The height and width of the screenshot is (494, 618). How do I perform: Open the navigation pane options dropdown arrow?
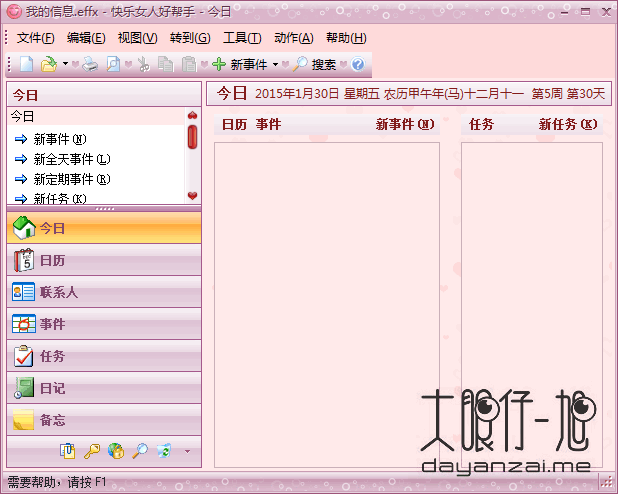pyautogui.click(x=187, y=451)
